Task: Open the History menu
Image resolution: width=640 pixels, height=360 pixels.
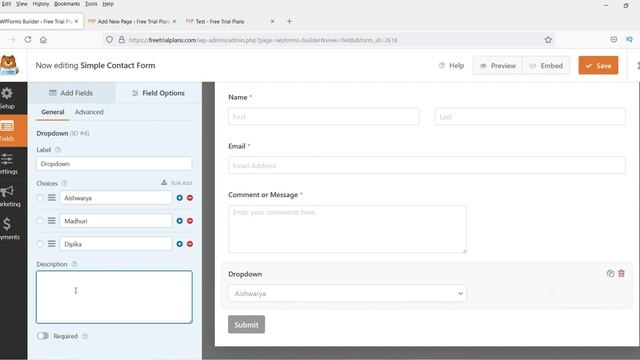Action: coord(40,4)
